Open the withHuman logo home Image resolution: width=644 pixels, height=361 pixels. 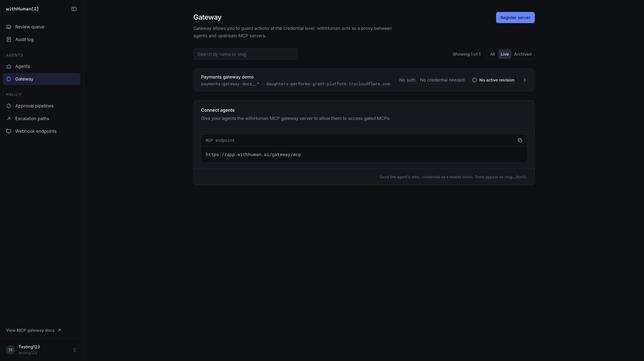[22, 9]
